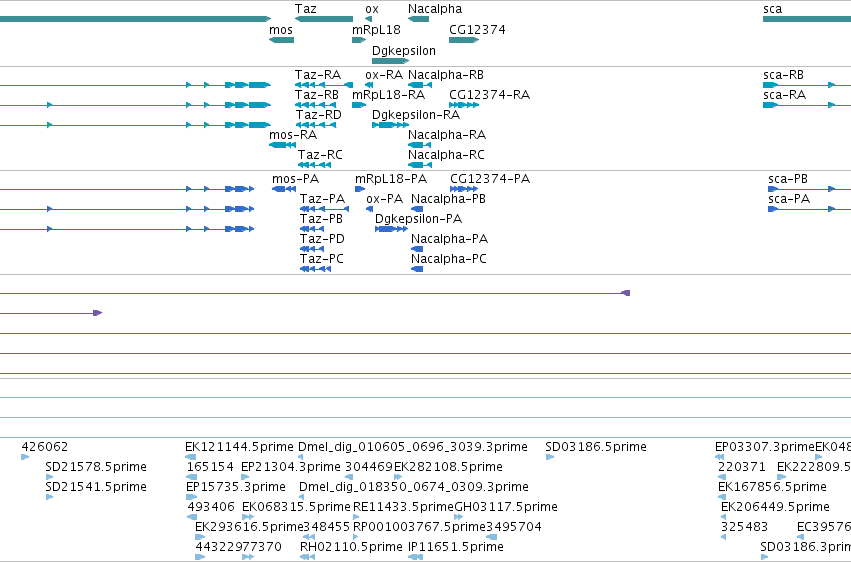
Task: Click the mRpL18-PA protein label
Action: click(391, 179)
